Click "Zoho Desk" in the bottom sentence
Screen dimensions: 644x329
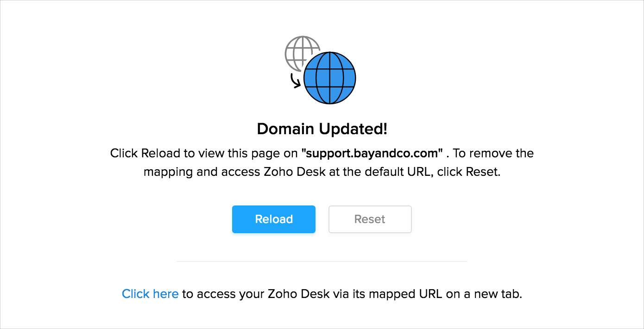[292, 294]
